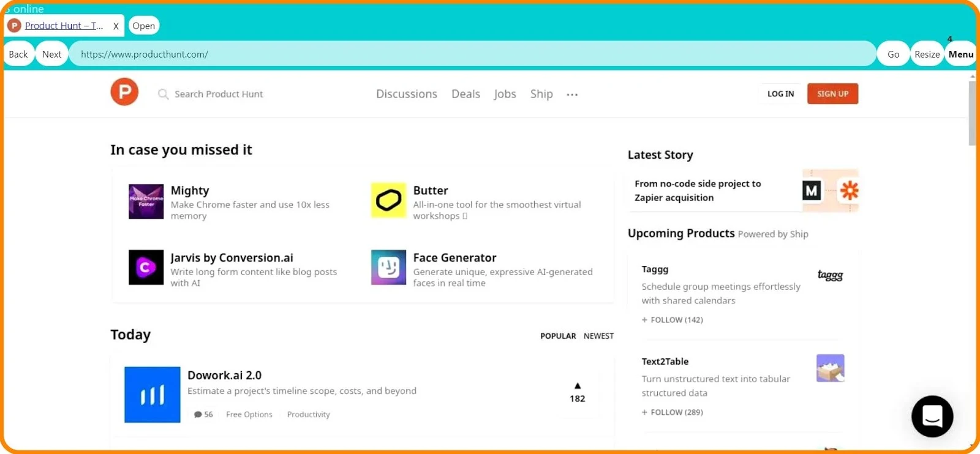The width and height of the screenshot is (980, 454).
Task: Open the Face Generator title
Action: [x=454, y=258]
